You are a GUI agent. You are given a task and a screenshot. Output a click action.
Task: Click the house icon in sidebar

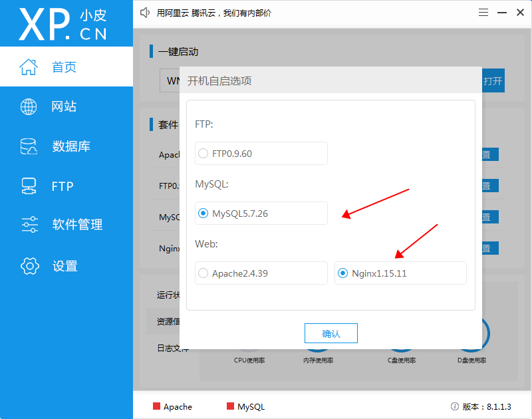coord(29,67)
